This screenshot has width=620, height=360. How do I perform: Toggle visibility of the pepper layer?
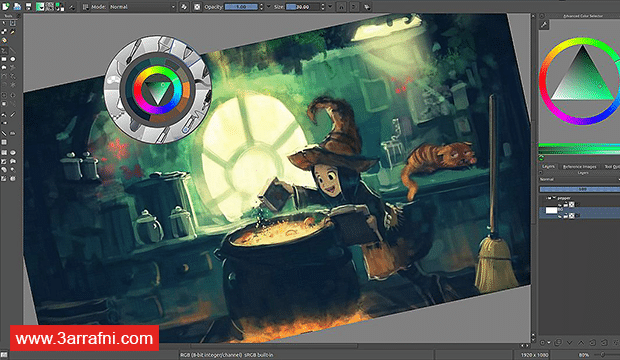560,205
